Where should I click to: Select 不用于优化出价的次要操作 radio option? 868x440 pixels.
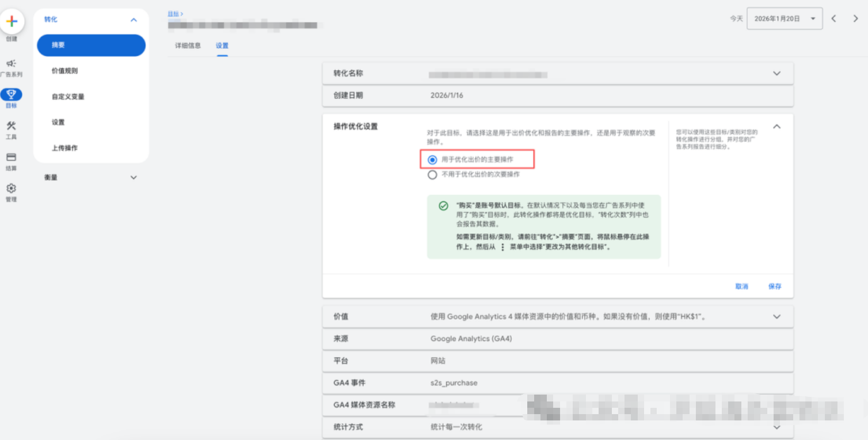click(x=432, y=175)
